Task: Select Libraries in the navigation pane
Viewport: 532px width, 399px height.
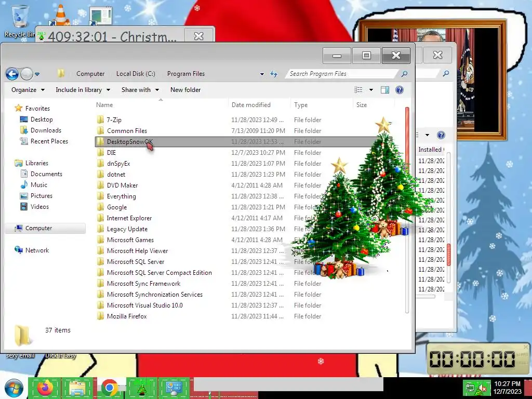Action: pyautogui.click(x=32, y=163)
